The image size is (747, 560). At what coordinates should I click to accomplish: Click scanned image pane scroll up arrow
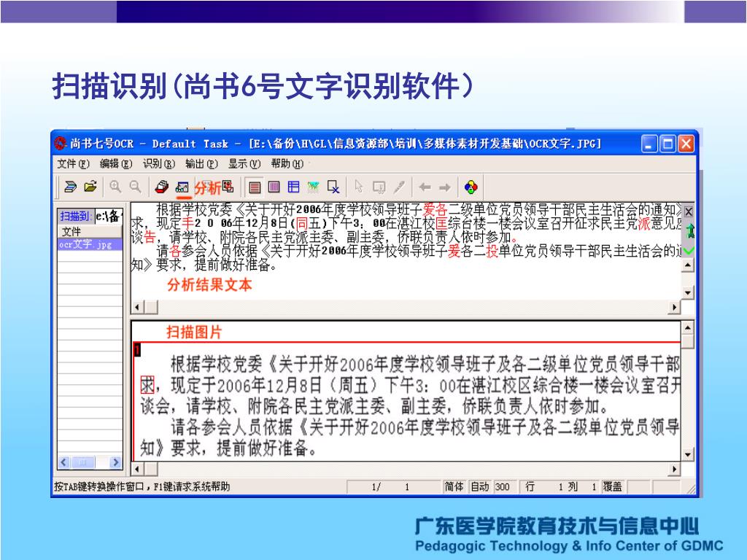pyautogui.click(x=687, y=328)
